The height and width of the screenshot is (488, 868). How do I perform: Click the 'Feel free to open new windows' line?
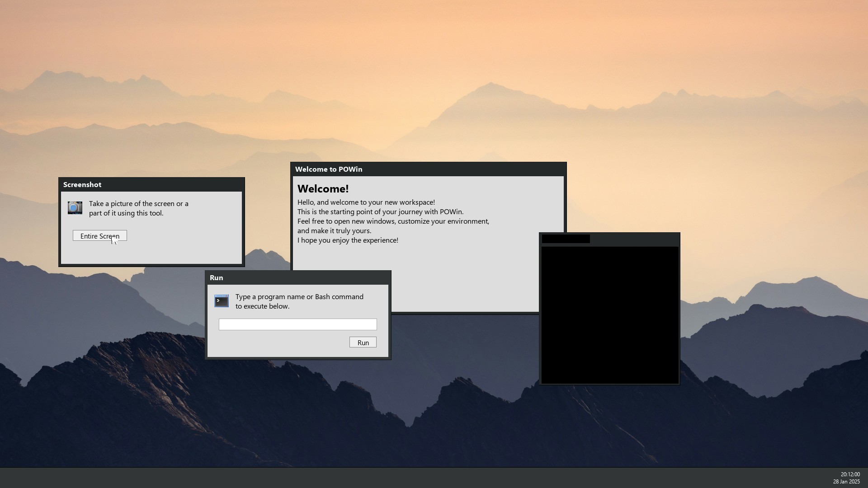(393, 221)
